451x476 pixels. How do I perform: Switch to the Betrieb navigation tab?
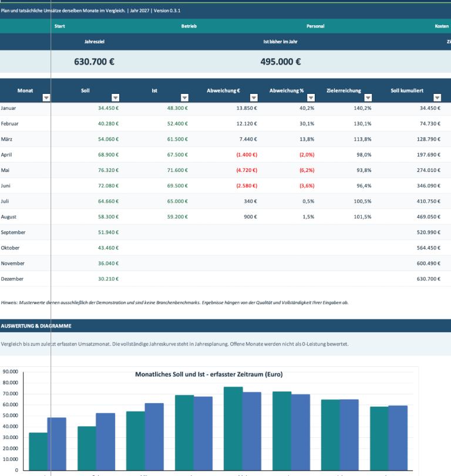(189, 26)
